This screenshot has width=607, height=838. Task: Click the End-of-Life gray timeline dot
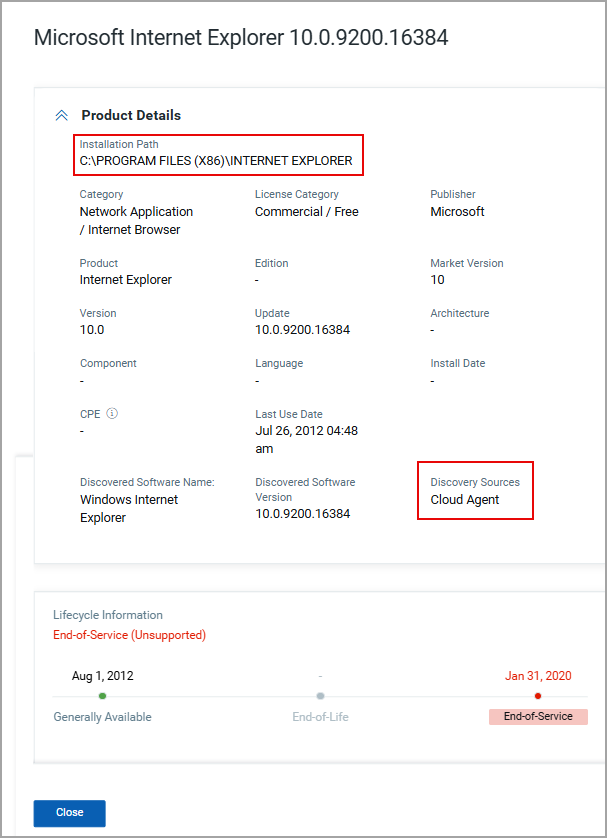pos(320,696)
